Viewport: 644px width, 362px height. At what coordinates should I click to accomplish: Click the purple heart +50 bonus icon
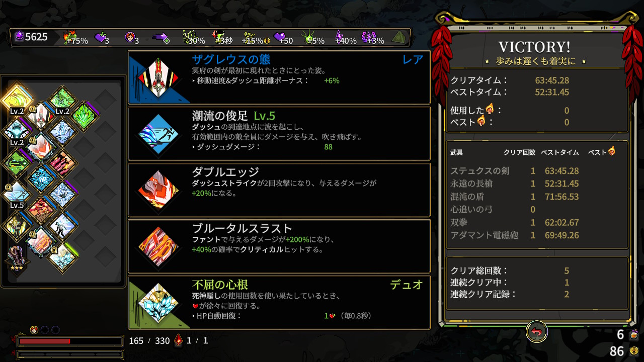pos(283,38)
